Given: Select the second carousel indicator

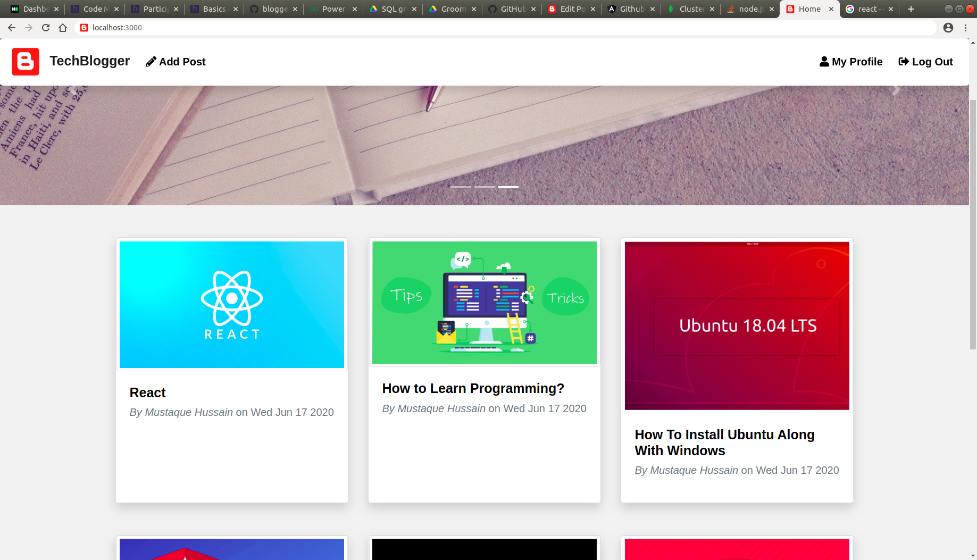Looking at the screenshot, I should [x=485, y=187].
